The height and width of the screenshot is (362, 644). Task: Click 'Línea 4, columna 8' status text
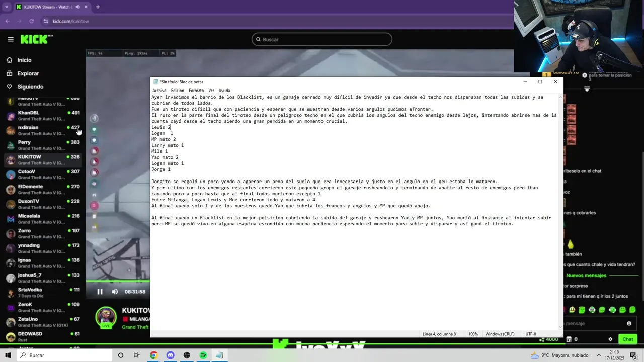(x=439, y=334)
